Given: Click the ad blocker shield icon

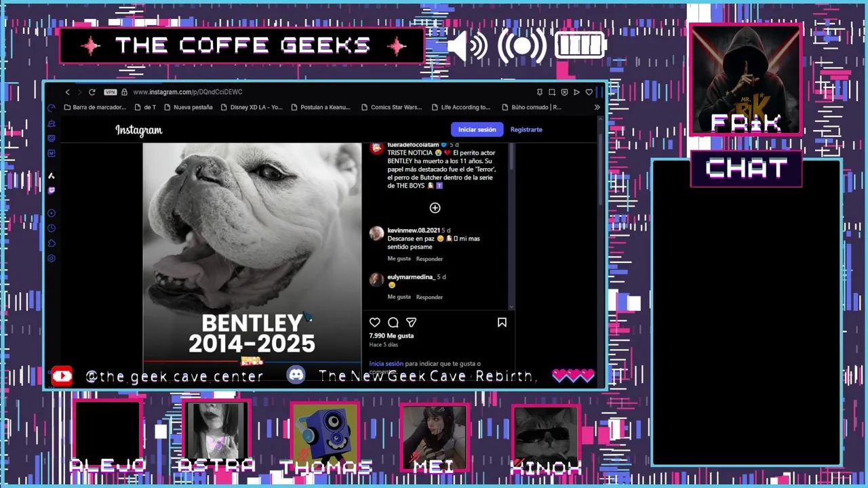Looking at the screenshot, I should click(x=564, y=92).
